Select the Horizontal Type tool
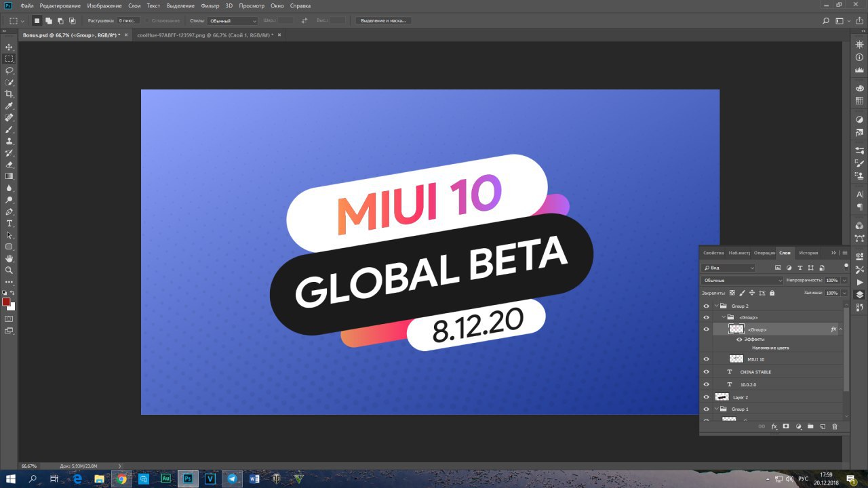Image resolution: width=868 pixels, height=488 pixels. (9, 224)
